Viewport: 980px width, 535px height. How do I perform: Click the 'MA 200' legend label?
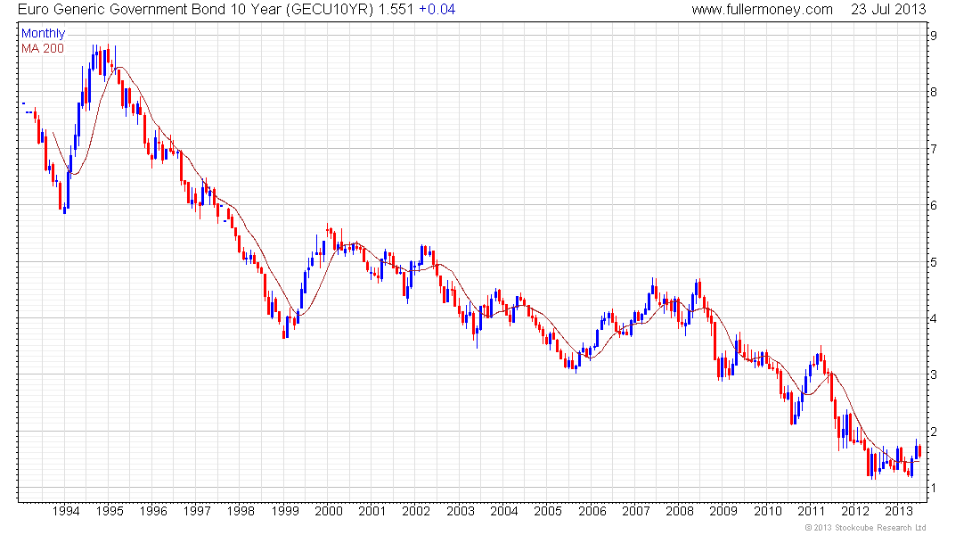[43, 48]
